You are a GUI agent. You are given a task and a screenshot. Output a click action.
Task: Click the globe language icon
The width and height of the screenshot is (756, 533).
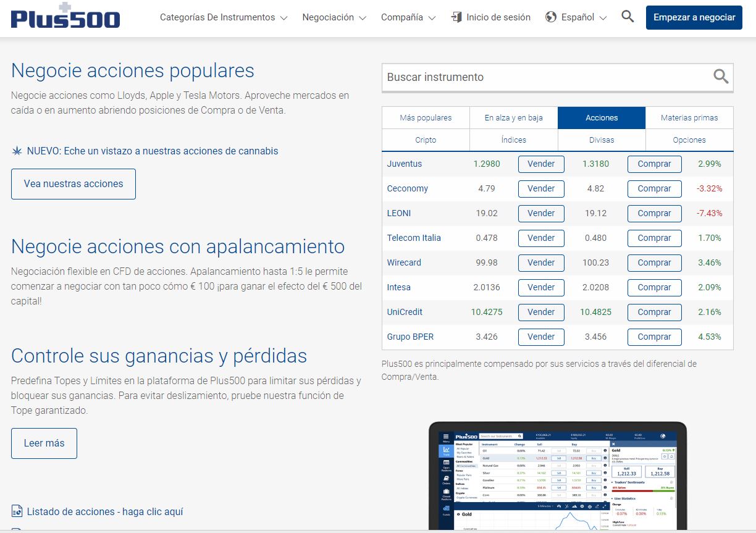(x=551, y=17)
